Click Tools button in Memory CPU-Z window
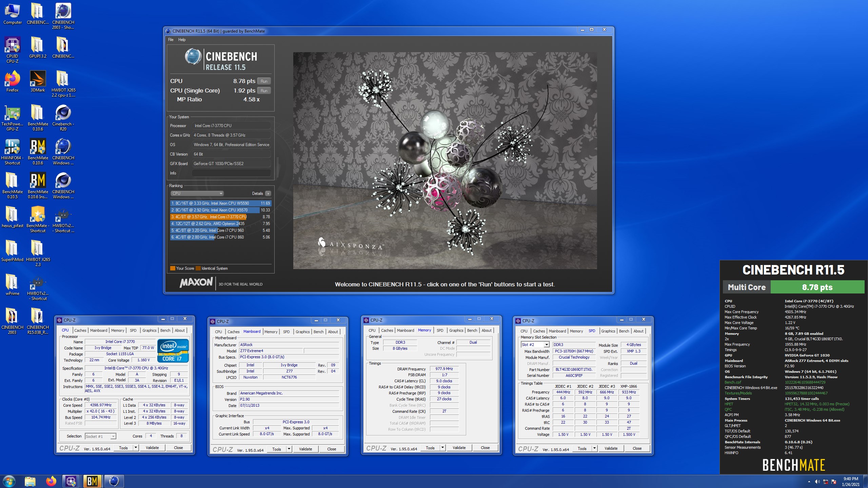This screenshot has height=488, width=868. [430, 448]
